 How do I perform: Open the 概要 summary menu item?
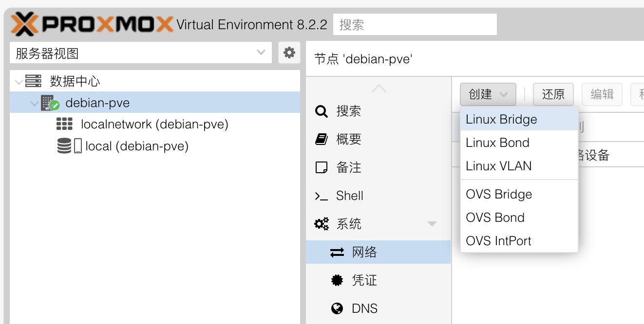tap(379, 140)
